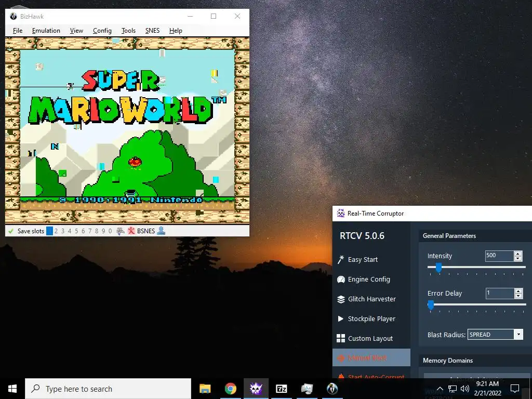Click the red kanji BSNES core icon
Image resolution: width=532 pixels, height=399 pixels.
[131, 231]
